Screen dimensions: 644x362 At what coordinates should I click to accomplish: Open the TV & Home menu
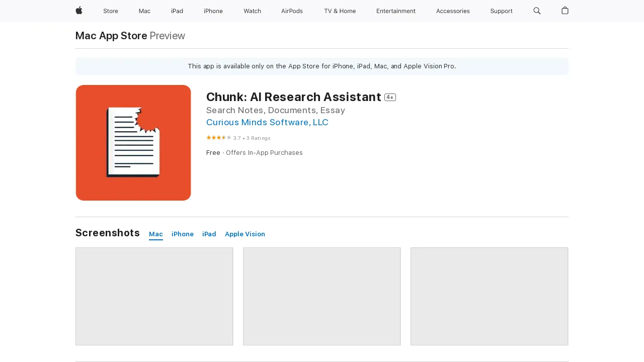click(x=340, y=11)
